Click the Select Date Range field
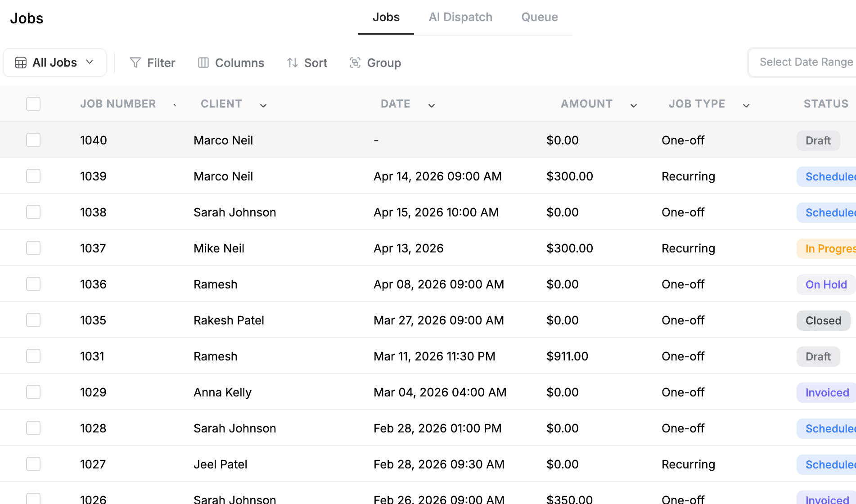This screenshot has height=504, width=856. coord(802,62)
